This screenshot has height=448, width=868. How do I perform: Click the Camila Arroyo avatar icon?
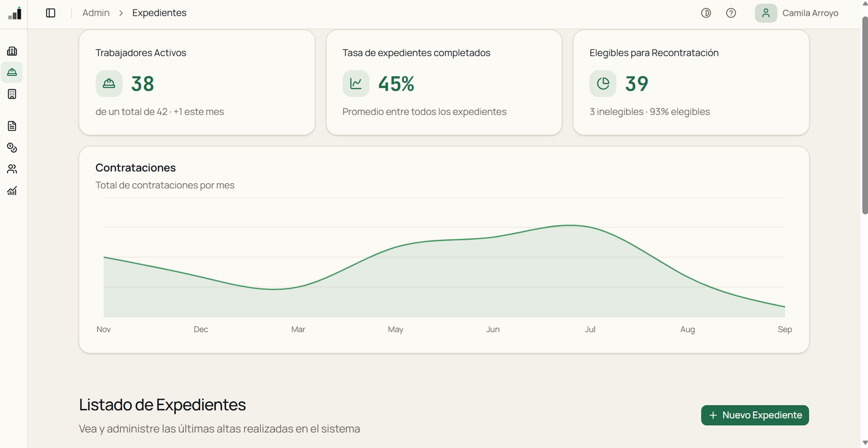tap(765, 13)
